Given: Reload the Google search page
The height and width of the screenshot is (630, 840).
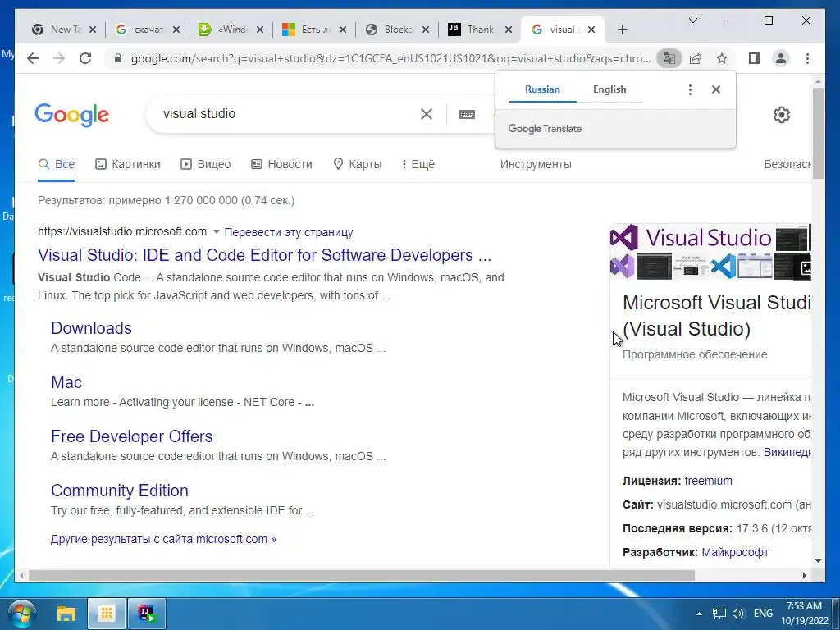Looking at the screenshot, I should tap(85, 58).
